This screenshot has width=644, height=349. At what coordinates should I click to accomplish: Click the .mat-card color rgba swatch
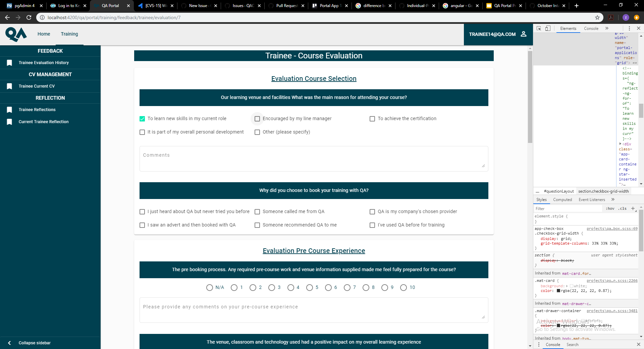point(558,291)
